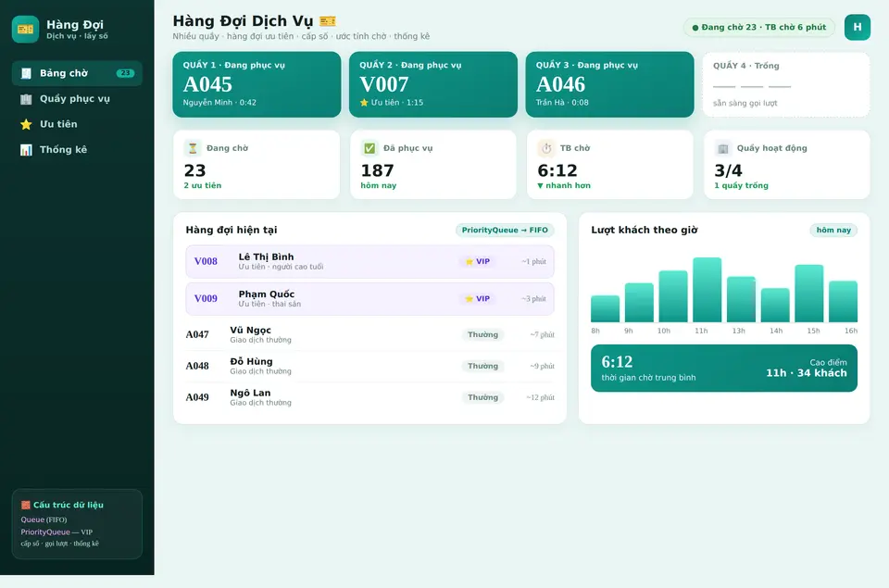This screenshot has width=889, height=588.
Task: Select the Quầy 3 card serving A046
Action: click(x=610, y=84)
